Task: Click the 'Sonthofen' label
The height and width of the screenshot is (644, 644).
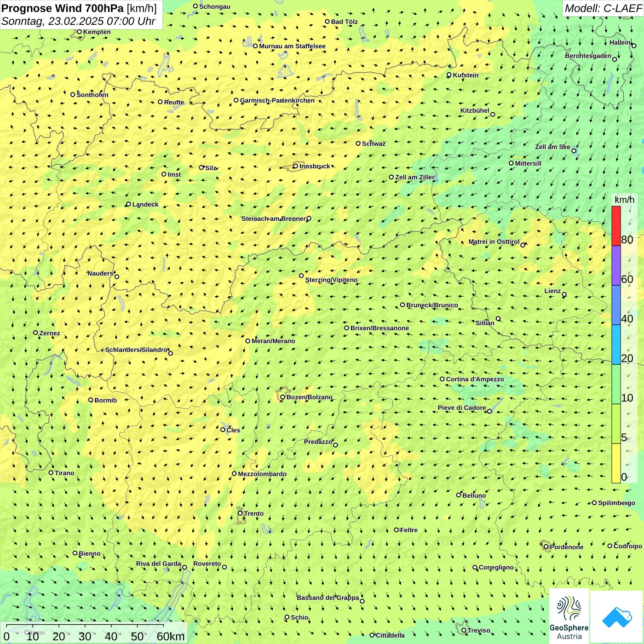Action: click(x=92, y=95)
